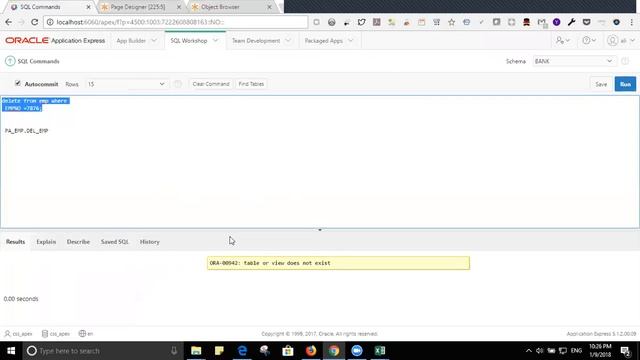Open the Chrome three-dot menu
The image size is (640, 360).
pyautogui.click(x=632, y=22)
